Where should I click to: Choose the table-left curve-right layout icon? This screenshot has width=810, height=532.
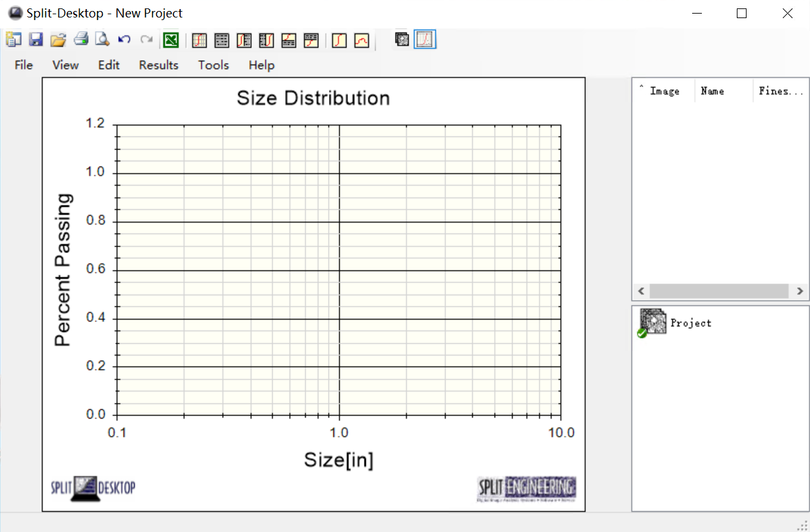pyautogui.click(x=267, y=40)
